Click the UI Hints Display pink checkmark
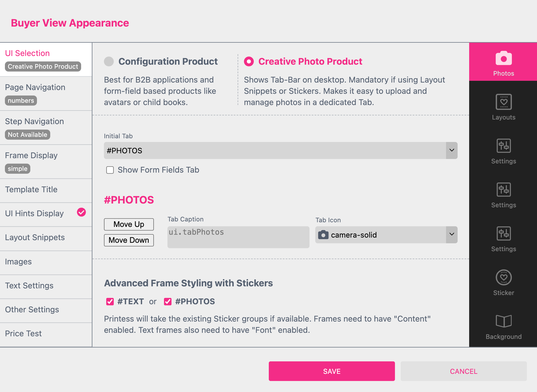This screenshot has width=537, height=392. (x=81, y=212)
